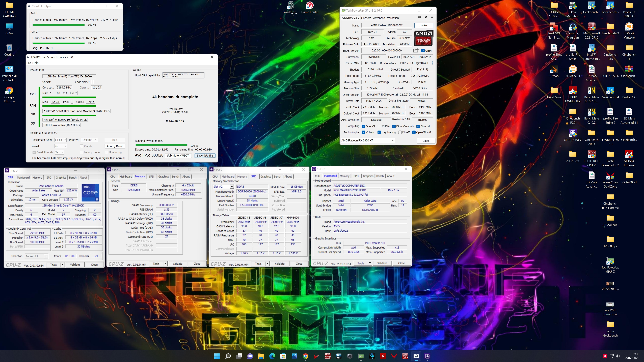Switch to the Advanced tab in GPU-Z
Screen dimensions: 644x362
[379, 18]
